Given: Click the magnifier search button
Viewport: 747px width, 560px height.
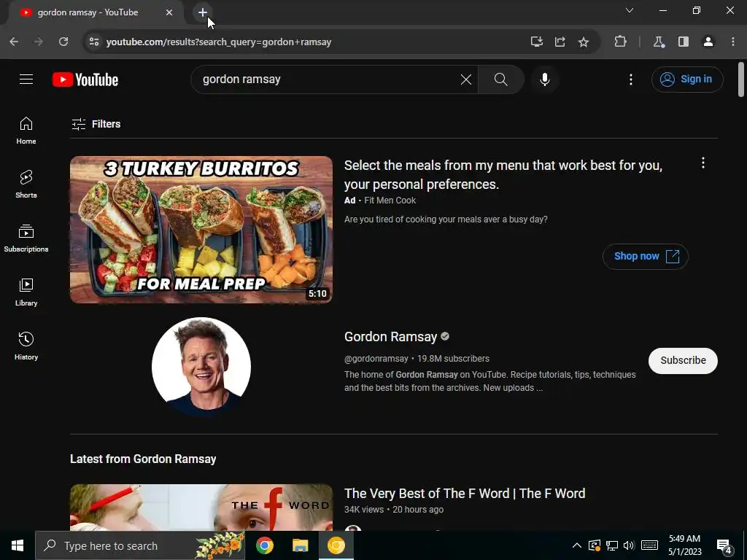Looking at the screenshot, I should tap(500, 79).
